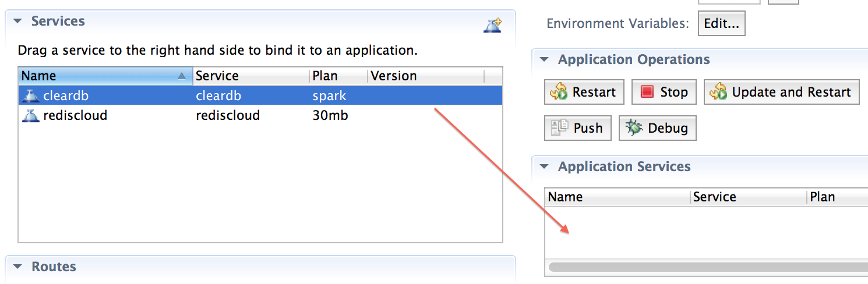Select the cleardb service row icon
Screen dimensions: 868x284
[30, 95]
